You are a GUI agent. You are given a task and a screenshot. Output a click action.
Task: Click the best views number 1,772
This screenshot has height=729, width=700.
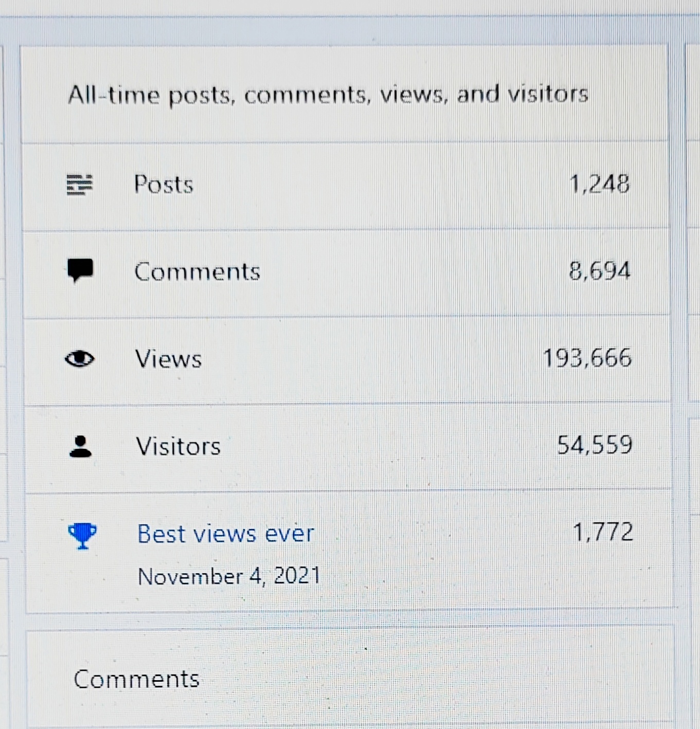click(x=602, y=532)
